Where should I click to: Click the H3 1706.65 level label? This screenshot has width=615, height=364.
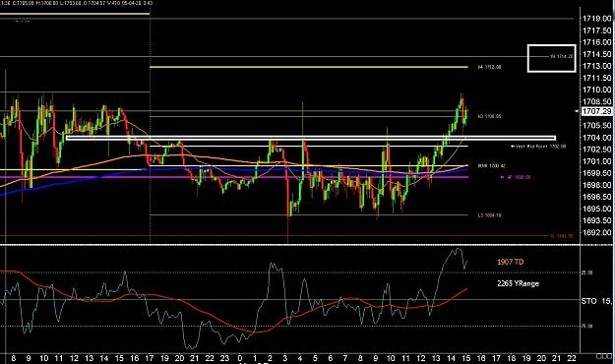pos(489,116)
